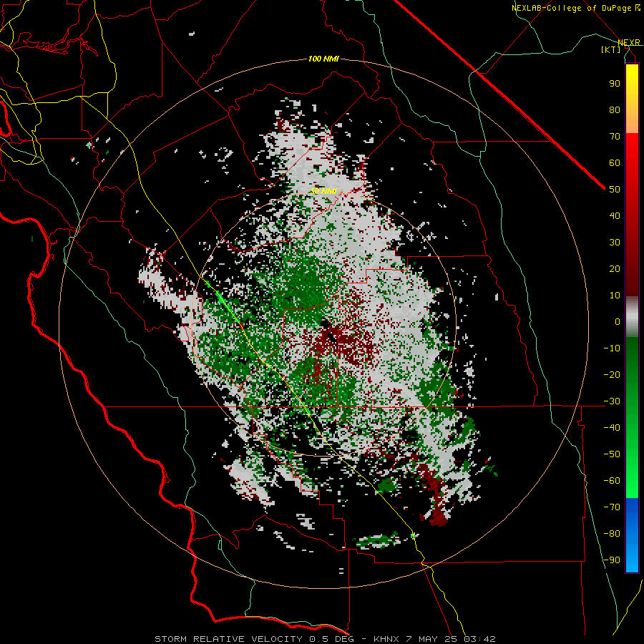
Task: Click the -40 label on velocity scale
Action: click(612, 428)
